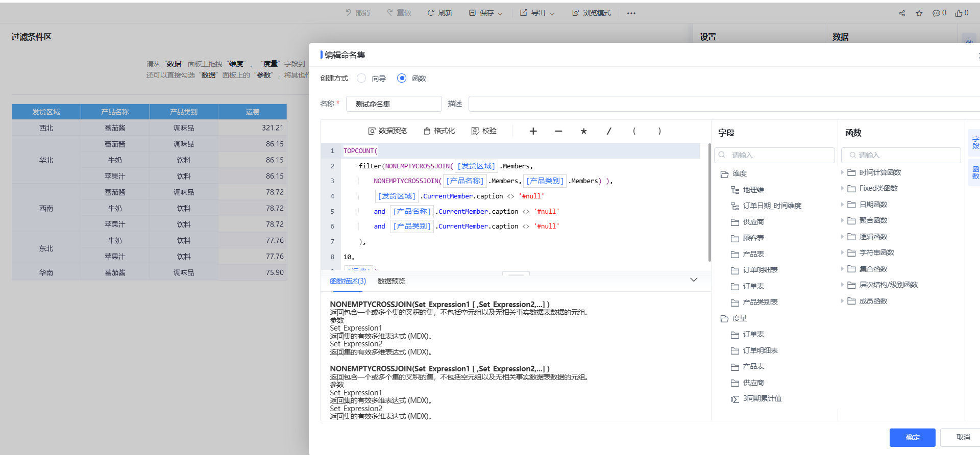Open the 函数 side tab
Screen dimensions: 980x455
tap(975, 172)
